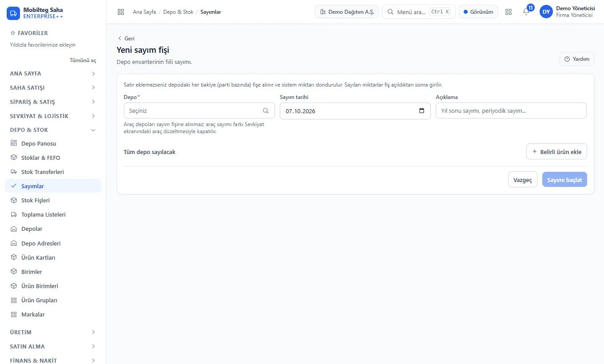Click the Tümünü aç link

coord(83,60)
